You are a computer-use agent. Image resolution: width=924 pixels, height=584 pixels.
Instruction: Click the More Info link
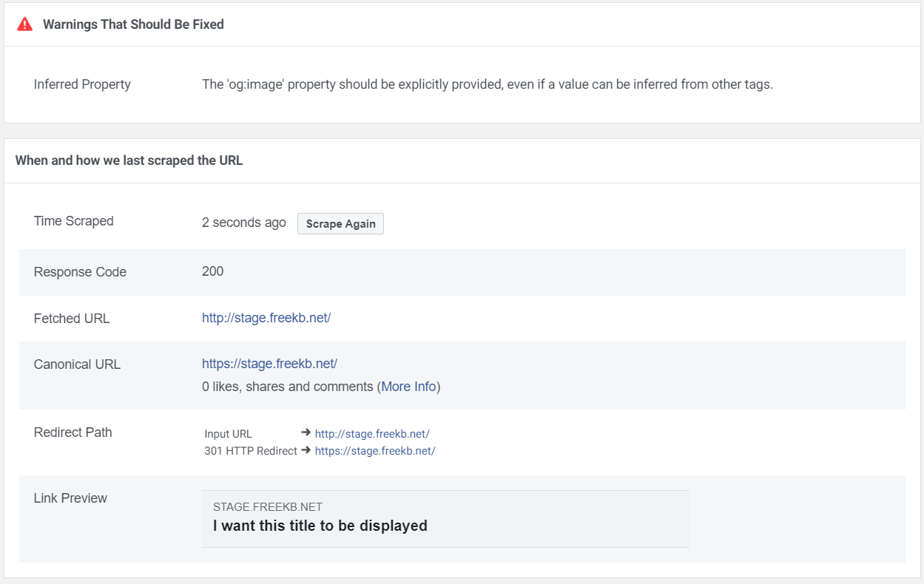pos(408,387)
